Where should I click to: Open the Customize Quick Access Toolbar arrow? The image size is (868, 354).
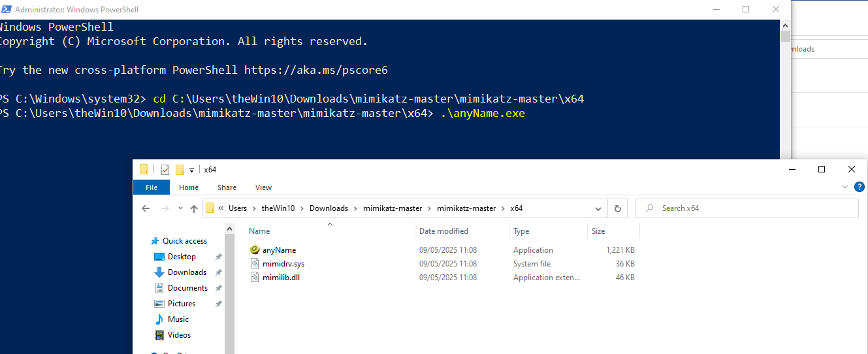click(192, 170)
